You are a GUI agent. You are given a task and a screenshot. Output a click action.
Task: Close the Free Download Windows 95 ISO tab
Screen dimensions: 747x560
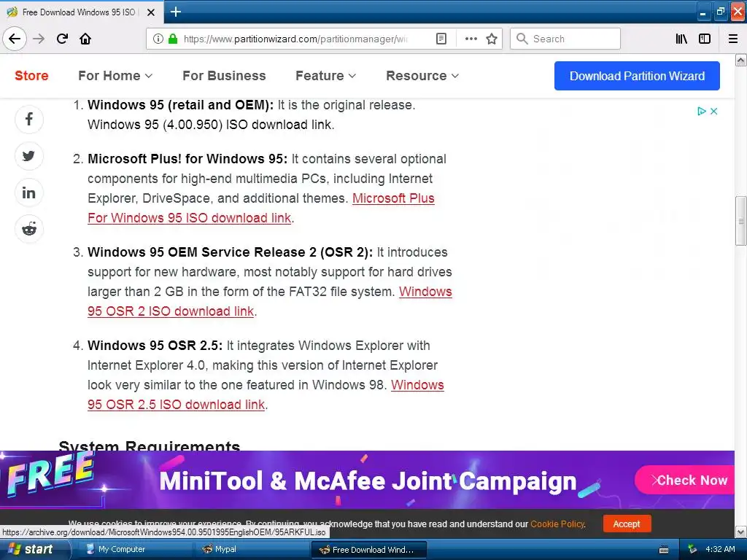(x=151, y=12)
